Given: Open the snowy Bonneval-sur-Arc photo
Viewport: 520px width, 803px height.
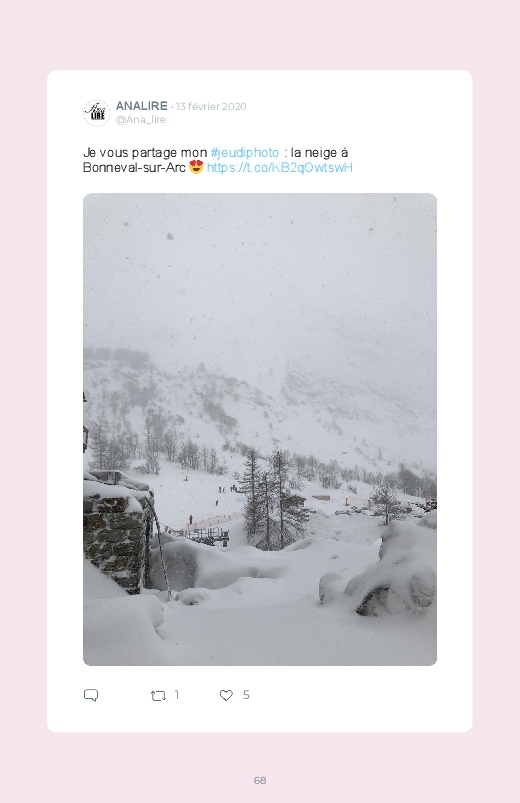Looking at the screenshot, I should pyautogui.click(x=260, y=429).
